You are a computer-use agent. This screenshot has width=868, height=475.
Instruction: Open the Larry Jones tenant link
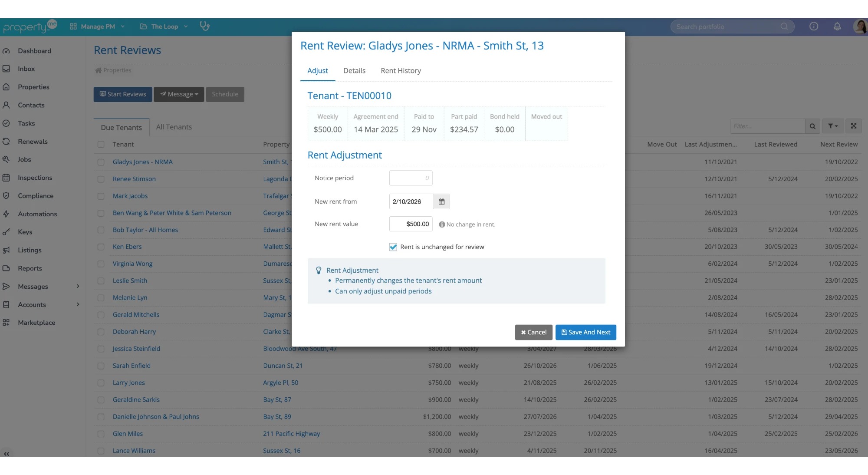129,383
